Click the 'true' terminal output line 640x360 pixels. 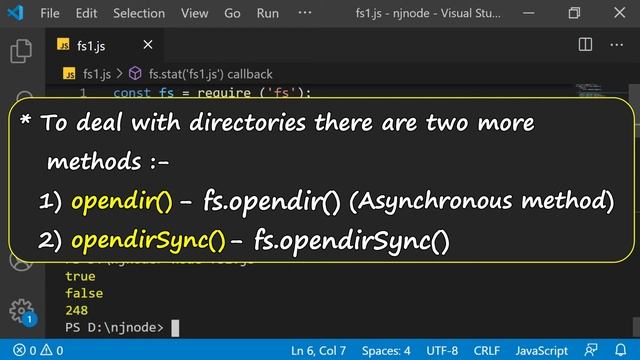click(x=80, y=276)
